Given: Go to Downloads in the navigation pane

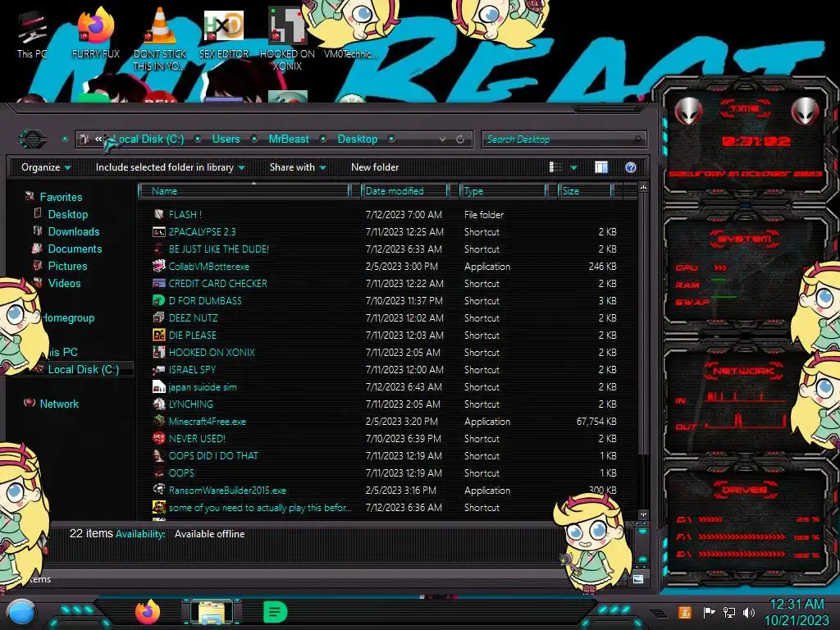Looking at the screenshot, I should click(x=74, y=231).
